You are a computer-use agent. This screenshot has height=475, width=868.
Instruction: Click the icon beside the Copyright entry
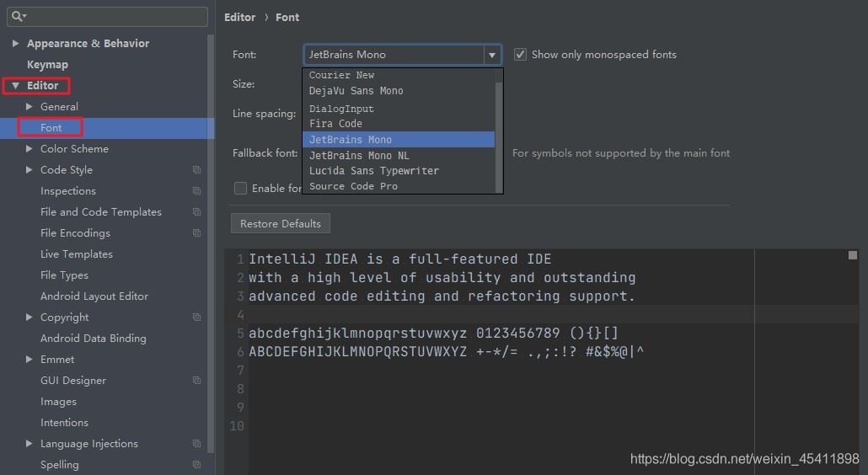(x=196, y=318)
